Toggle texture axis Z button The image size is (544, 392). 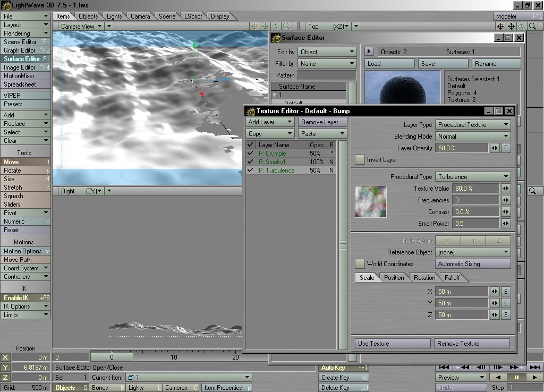click(498, 241)
